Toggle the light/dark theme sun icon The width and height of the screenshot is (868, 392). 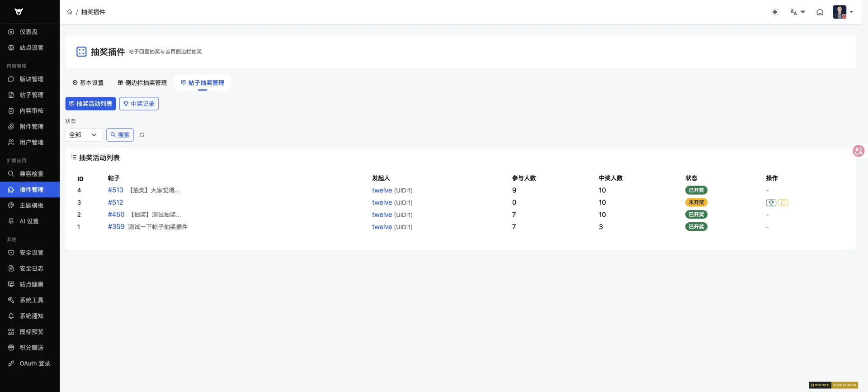(775, 12)
